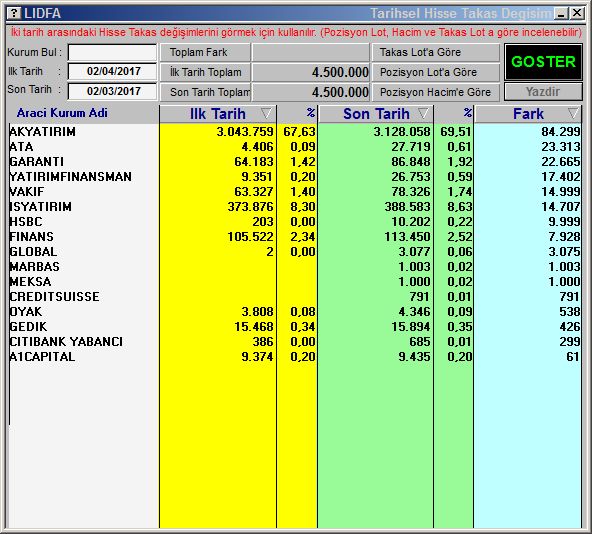Select the AKYATIRIM row
This screenshot has height=534, width=592.
pos(295,132)
